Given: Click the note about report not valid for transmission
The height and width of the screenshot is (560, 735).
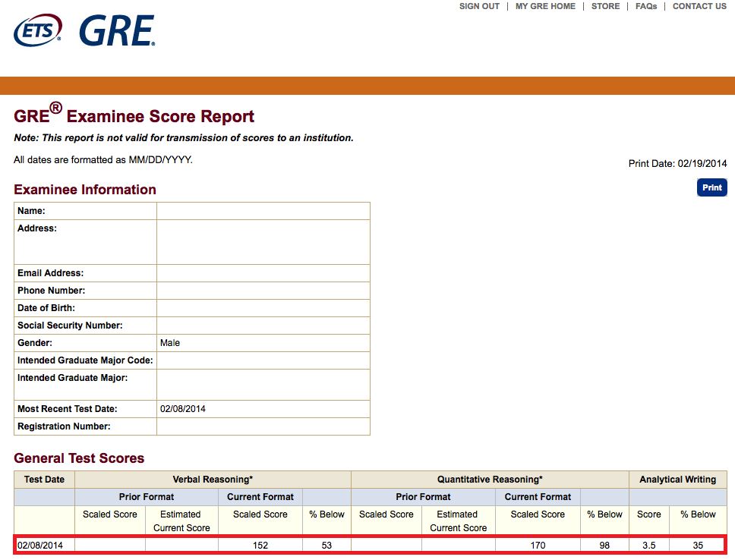Looking at the screenshot, I should coord(184,138).
